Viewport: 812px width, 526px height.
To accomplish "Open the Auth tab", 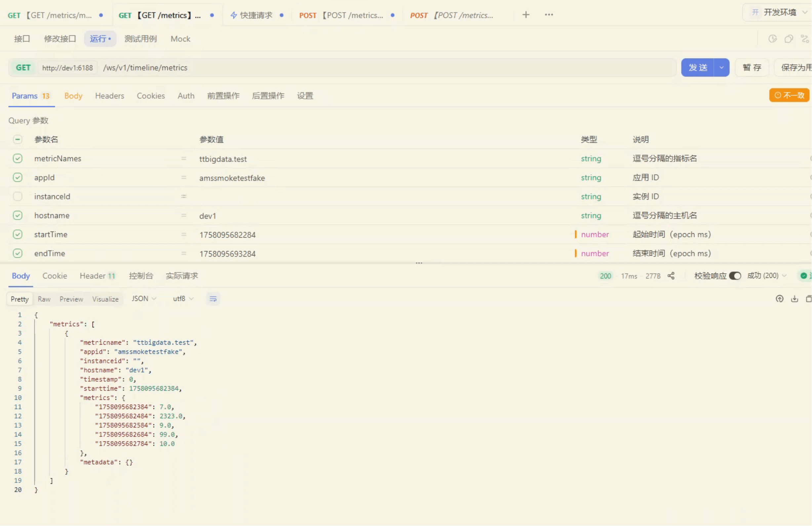I will [186, 96].
